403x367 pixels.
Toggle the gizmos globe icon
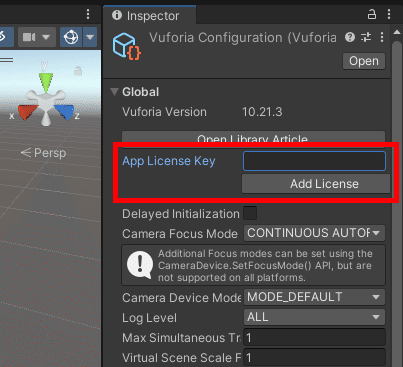[71, 37]
